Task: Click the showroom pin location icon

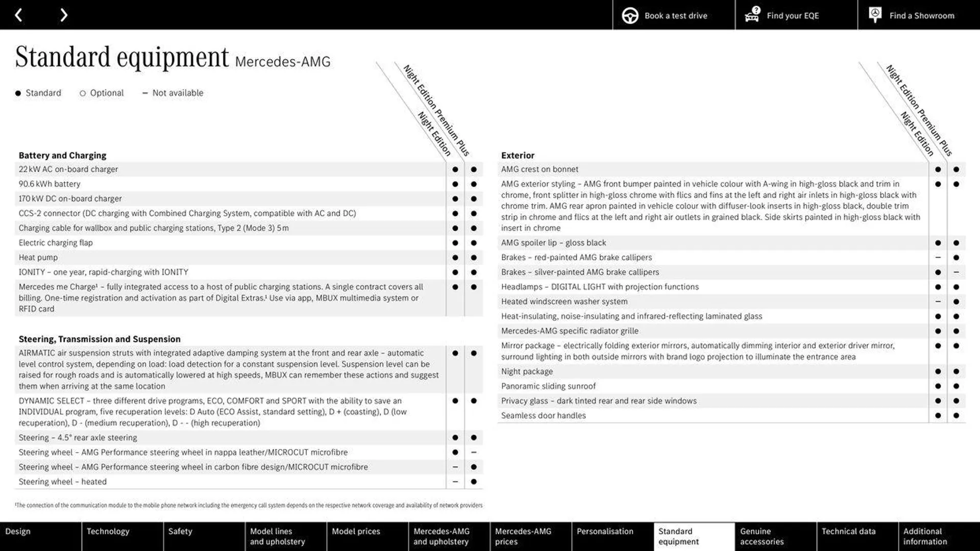Action: coord(875,15)
